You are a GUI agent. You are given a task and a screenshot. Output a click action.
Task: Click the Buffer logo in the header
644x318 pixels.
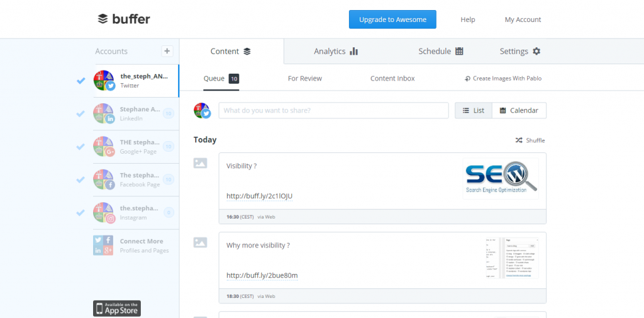pyautogui.click(x=124, y=19)
